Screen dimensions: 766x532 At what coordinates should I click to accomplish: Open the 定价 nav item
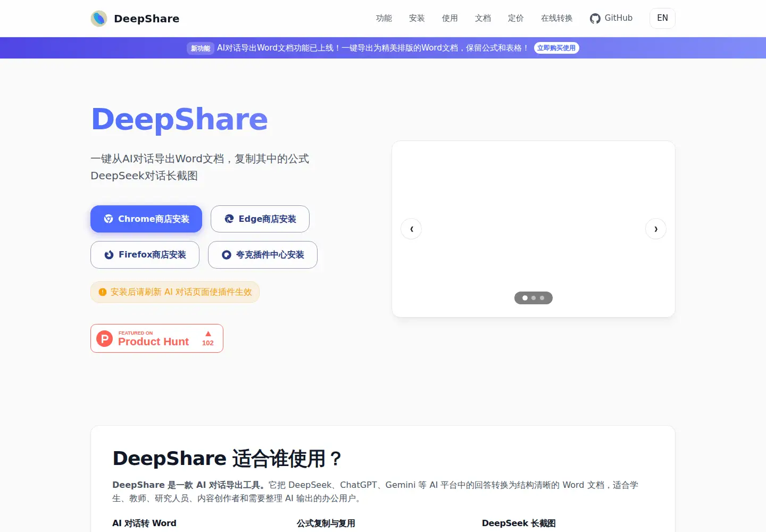[516, 18]
